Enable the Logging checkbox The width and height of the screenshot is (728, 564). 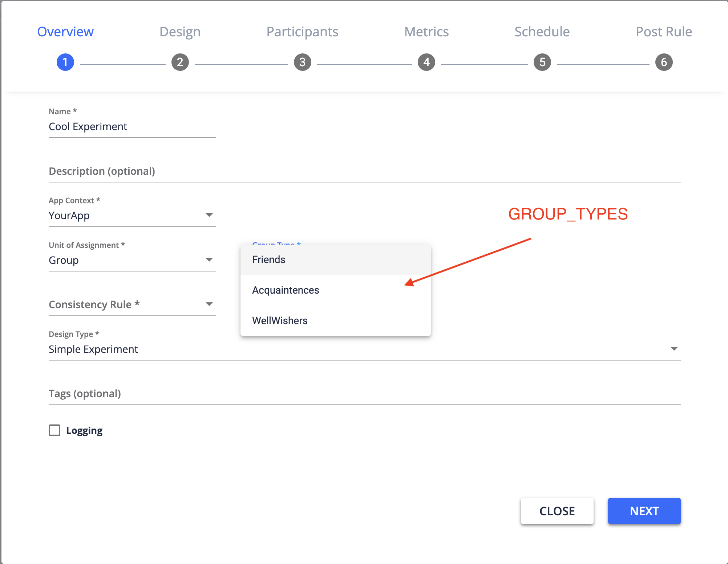(54, 430)
